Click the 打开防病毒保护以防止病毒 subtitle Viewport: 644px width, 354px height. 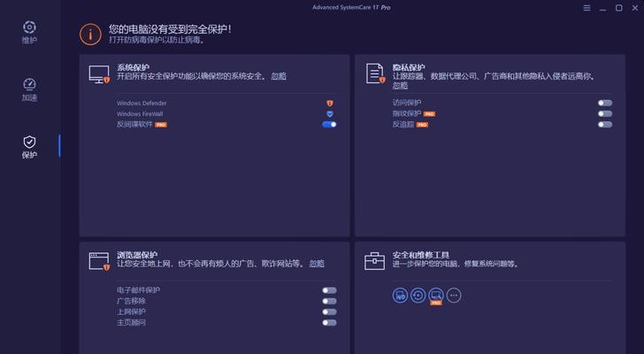pyautogui.click(x=157, y=40)
